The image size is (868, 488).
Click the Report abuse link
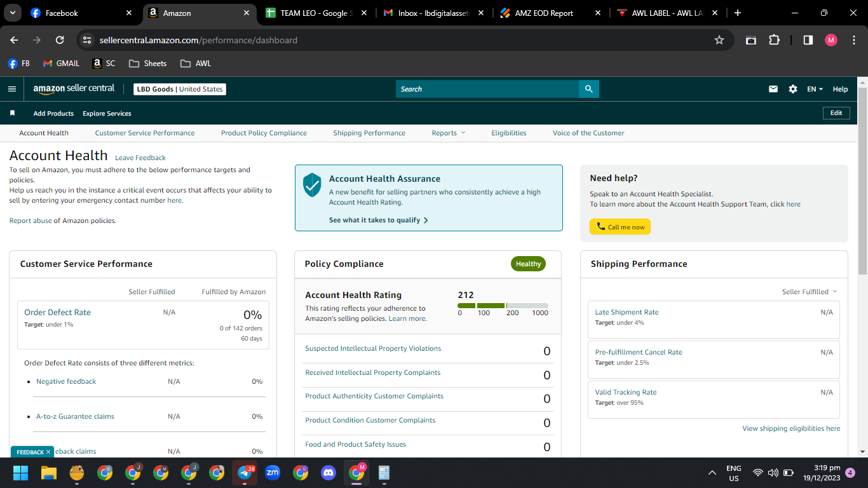[31, 220]
